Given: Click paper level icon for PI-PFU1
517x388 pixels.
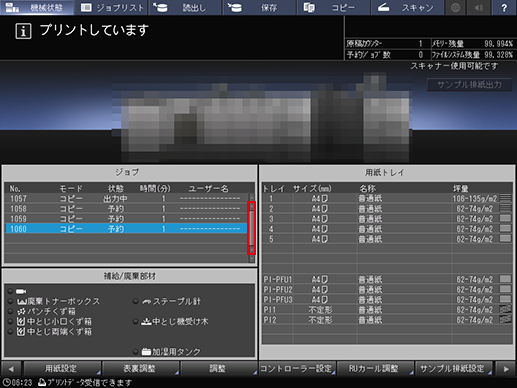Looking at the screenshot, I should pos(505,279).
